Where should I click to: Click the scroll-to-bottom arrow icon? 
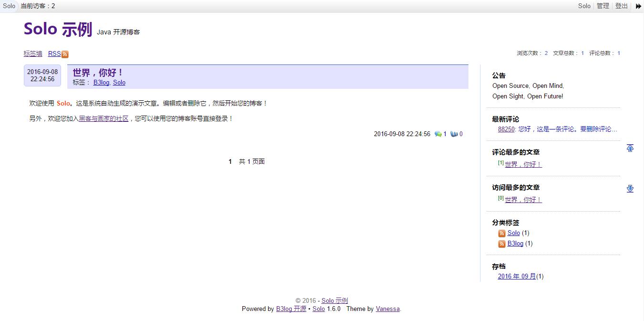(630, 189)
